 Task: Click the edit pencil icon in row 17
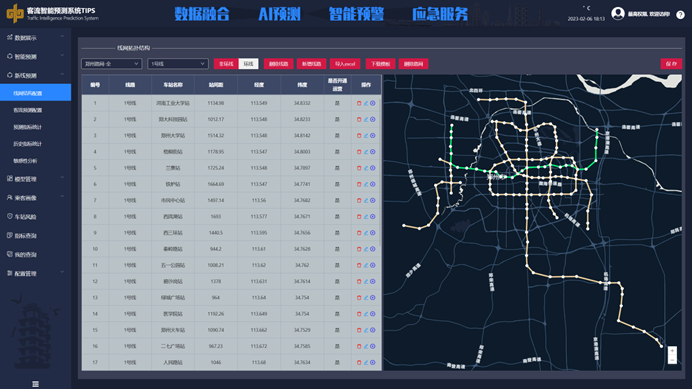(x=366, y=363)
